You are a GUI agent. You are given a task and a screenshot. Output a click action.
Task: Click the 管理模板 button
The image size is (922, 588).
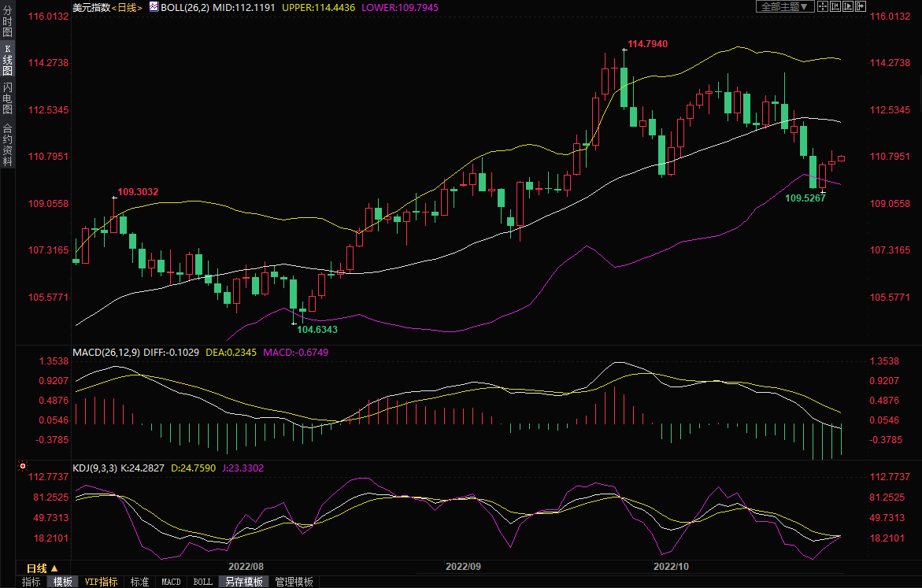[x=294, y=582]
